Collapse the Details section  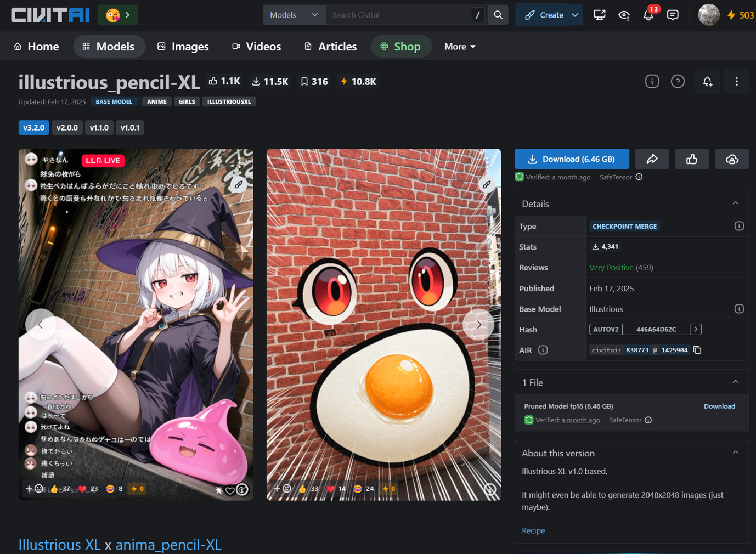(x=736, y=204)
